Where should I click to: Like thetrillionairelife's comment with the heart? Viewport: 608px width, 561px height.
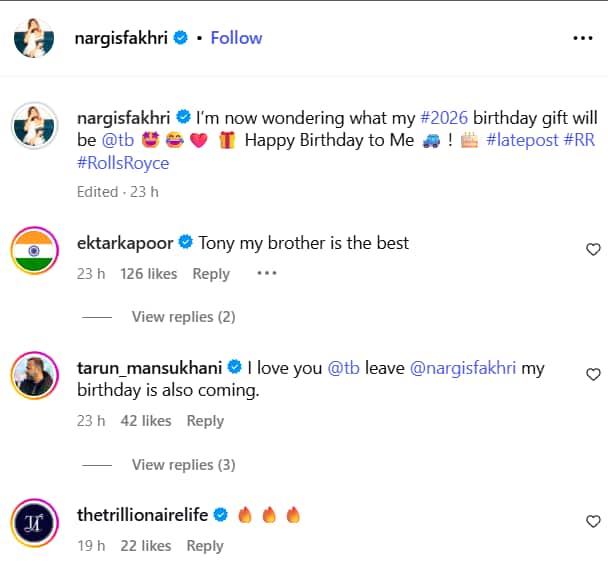point(593,521)
